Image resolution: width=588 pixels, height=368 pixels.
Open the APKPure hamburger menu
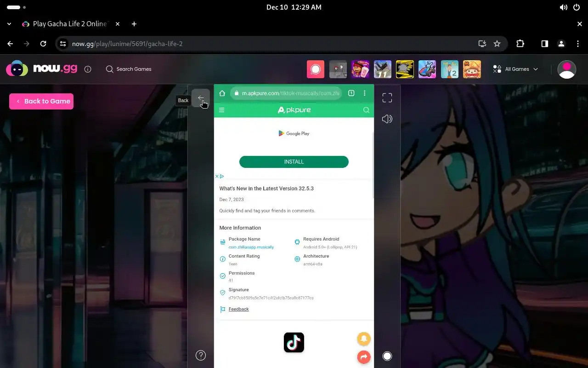[221, 110]
